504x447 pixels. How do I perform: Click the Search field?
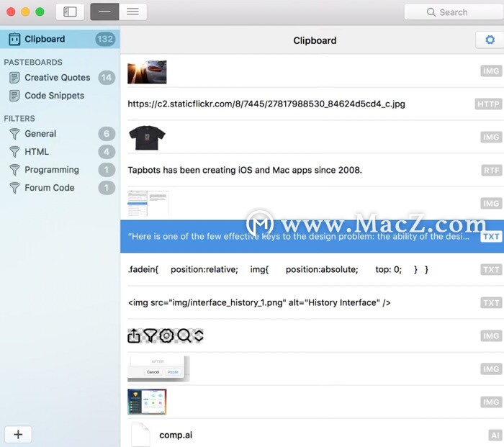coord(454,12)
